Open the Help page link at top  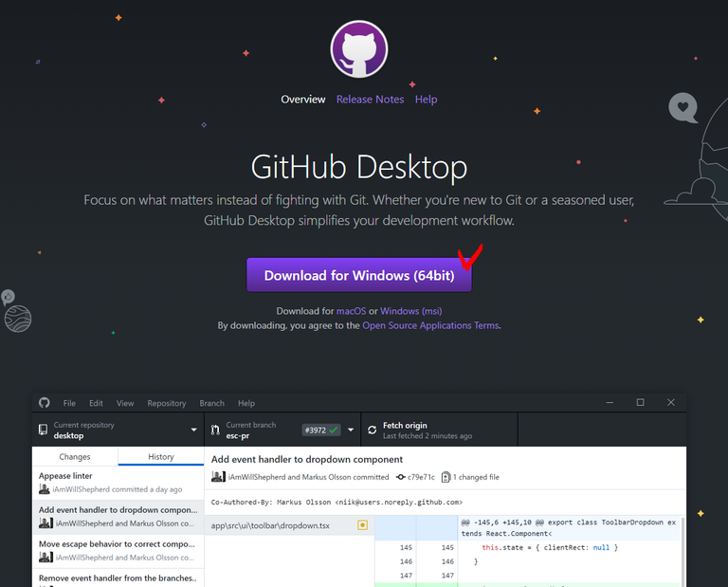426,100
